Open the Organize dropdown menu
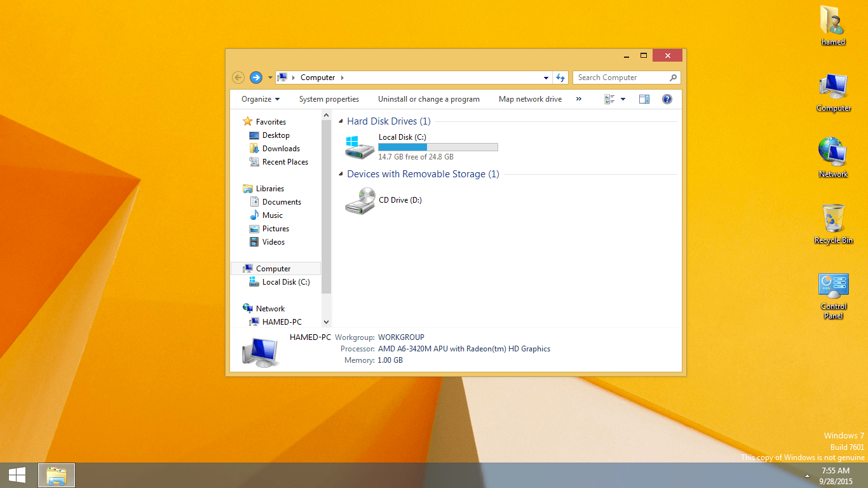This screenshot has height=488, width=868. [x=259, y=99]
